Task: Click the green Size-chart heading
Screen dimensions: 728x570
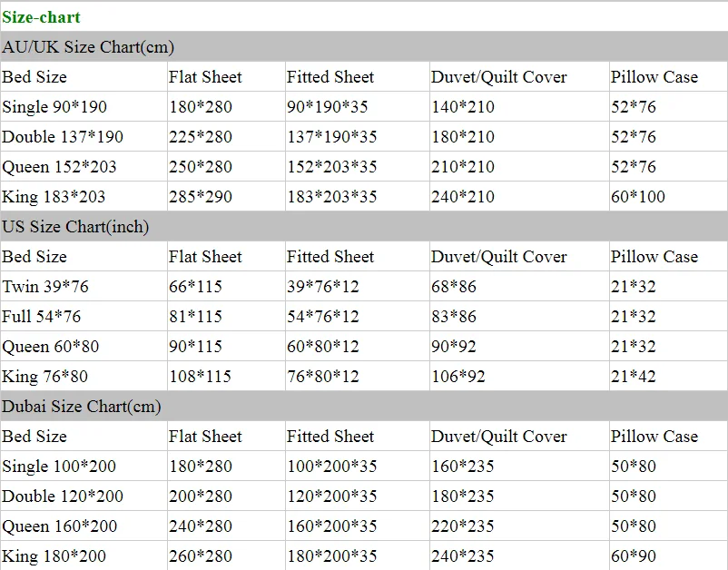Action: pos(41,16)
